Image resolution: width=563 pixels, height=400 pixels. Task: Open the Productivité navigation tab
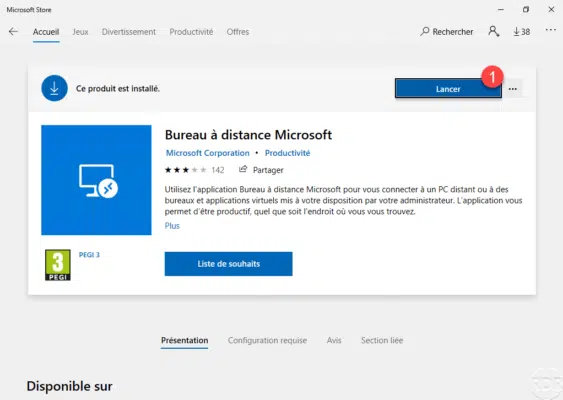tap(191, 32)
